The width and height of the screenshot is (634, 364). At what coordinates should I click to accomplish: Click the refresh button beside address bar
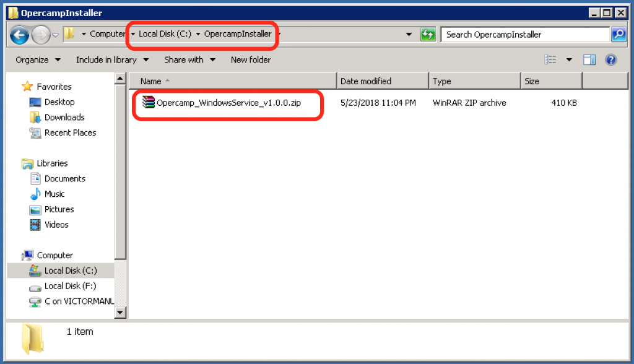point(428,35)
